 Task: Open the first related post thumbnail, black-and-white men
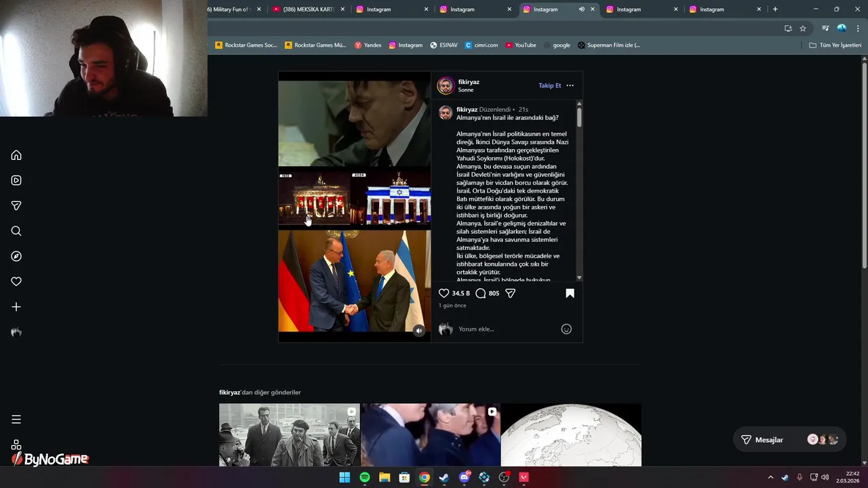point(290,435)
